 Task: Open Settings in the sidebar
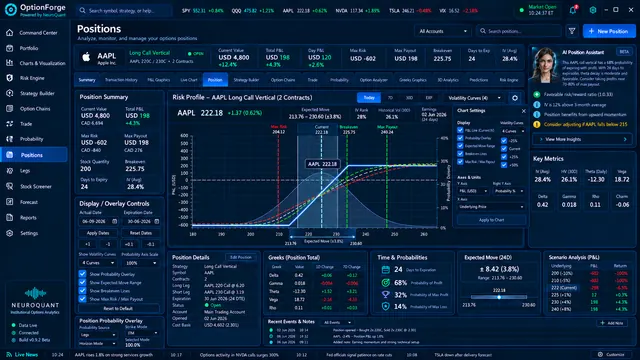(x=33, y=233)
